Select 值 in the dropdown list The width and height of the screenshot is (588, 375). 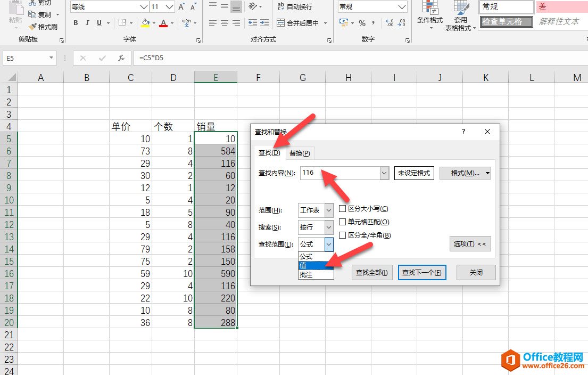click(x=316, y=265)
